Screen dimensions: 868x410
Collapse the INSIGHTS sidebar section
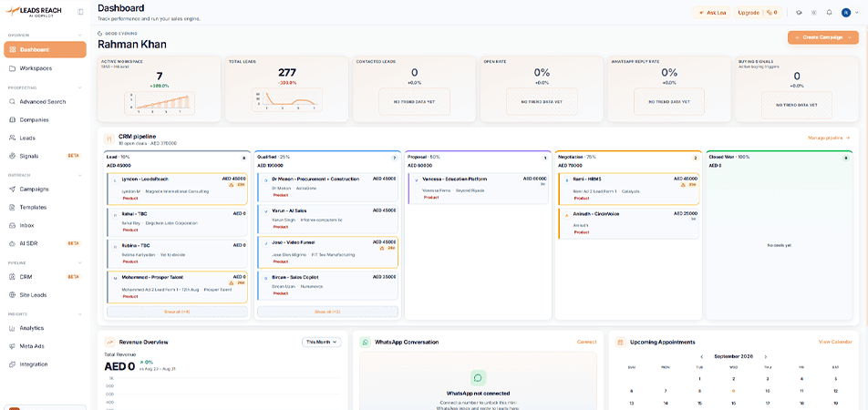(81, 313)
